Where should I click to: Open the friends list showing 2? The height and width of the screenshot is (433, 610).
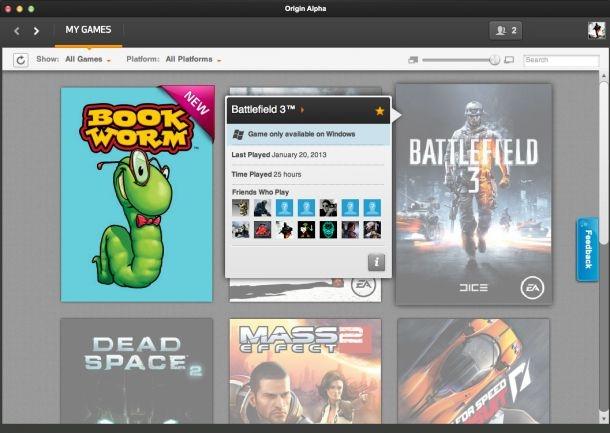coord(505,30)
